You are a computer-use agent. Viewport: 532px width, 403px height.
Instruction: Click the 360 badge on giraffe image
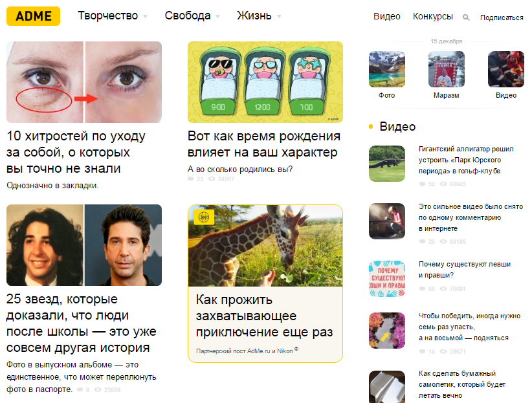pyautogui.click(x=204, y=217)
